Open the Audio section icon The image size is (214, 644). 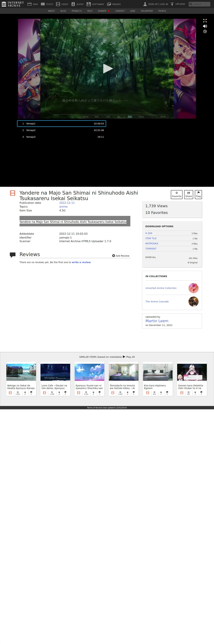(73, 4)
